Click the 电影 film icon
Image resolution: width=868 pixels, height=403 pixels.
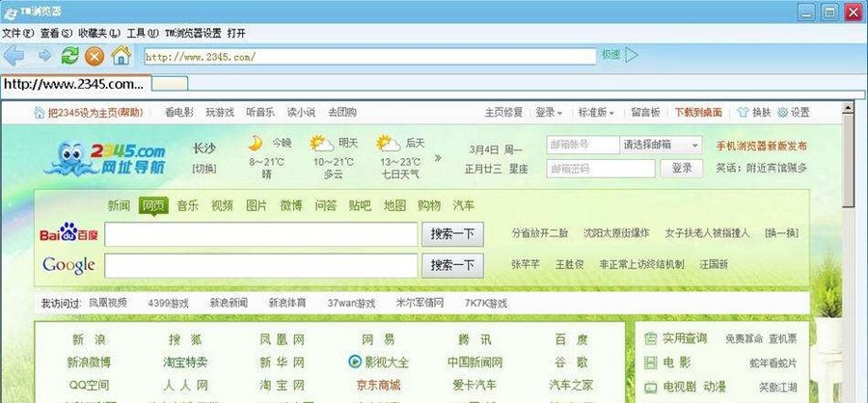point(652,363)
